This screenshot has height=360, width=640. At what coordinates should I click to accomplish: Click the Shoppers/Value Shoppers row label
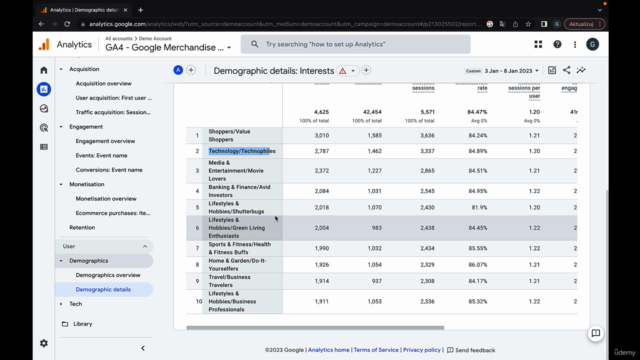click(229, 136)
